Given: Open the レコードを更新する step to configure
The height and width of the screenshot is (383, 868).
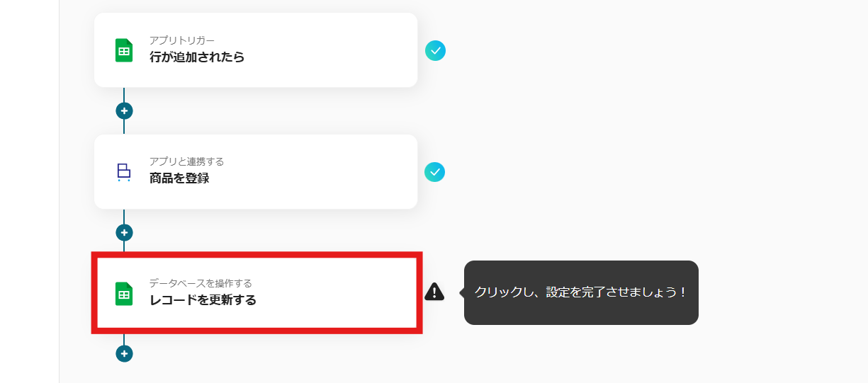Looking at the screenshot, I should pos(256,293).
